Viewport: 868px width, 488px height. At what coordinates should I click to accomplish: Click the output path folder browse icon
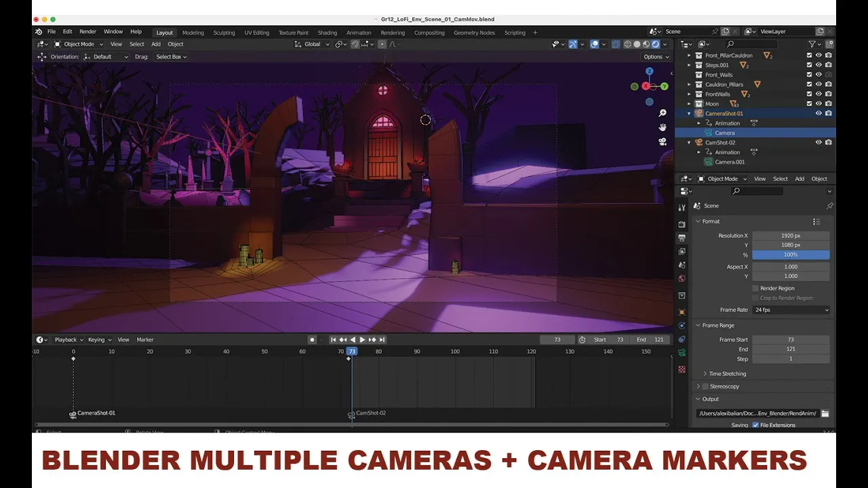pyautogui.click(x=825, y=413)
